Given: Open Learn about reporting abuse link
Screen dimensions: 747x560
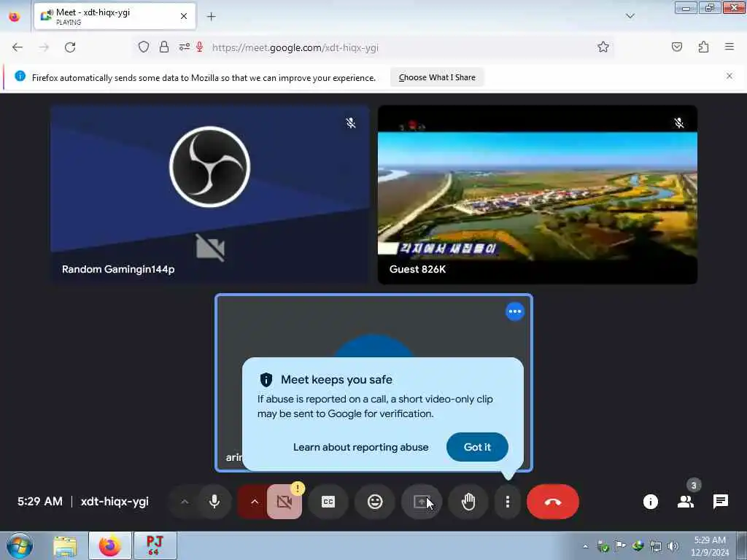Looking at the screenshot, I should coord(360,447).
